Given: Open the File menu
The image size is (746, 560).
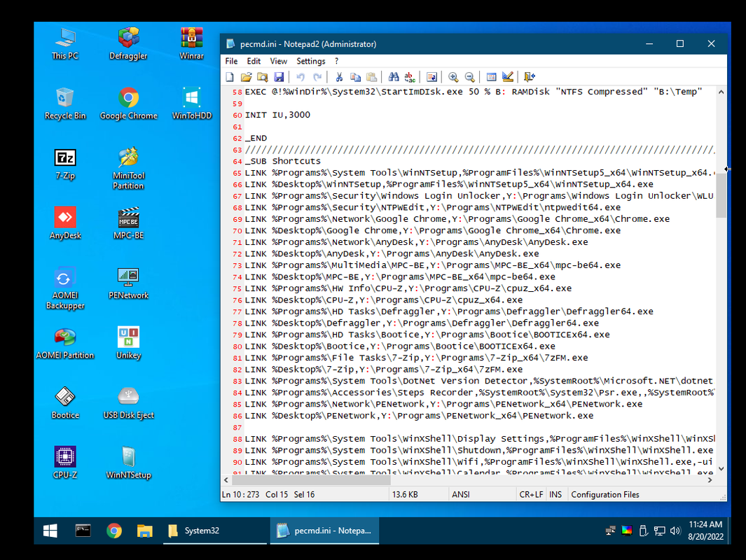Looking at the screenshot, I should [231, 62].
